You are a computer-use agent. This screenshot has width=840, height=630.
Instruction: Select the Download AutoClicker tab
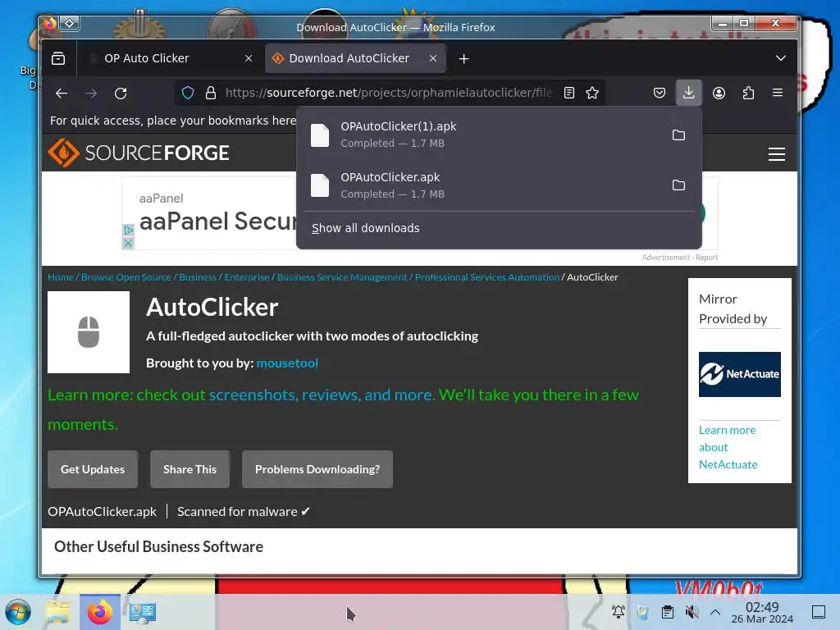point(355,58)
